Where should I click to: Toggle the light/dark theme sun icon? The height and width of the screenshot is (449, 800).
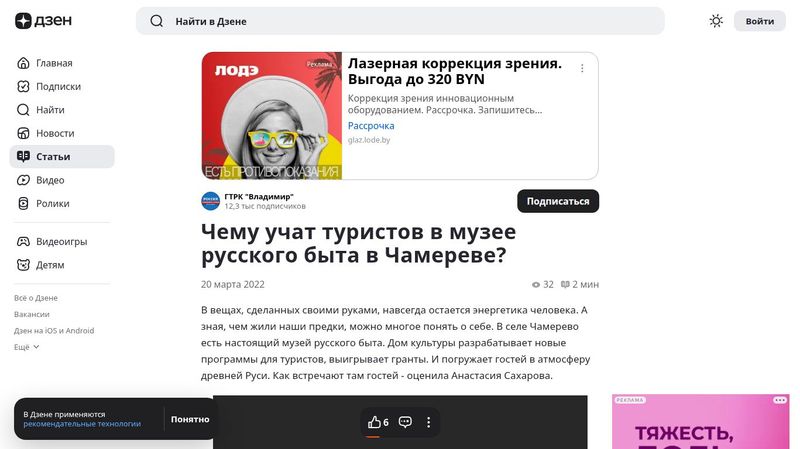(x=716, y=21)
